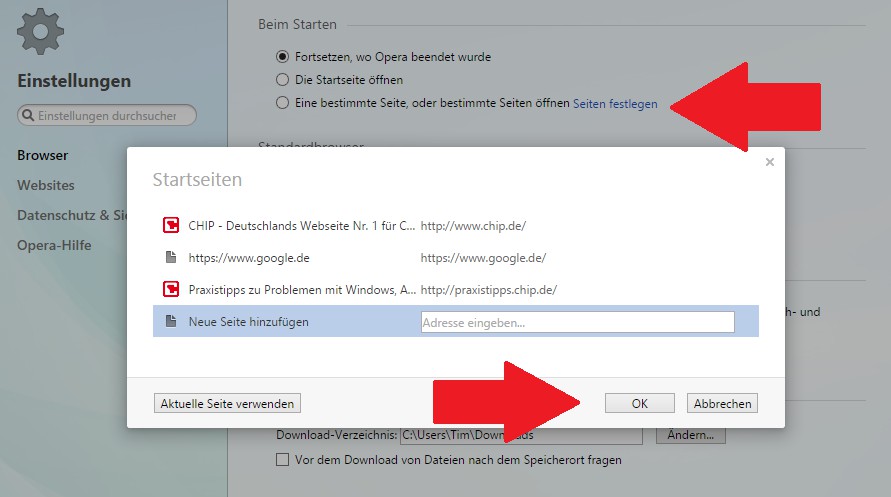
Task: Open Opera-Hilfe in sidebar
Action: point(53,246)
